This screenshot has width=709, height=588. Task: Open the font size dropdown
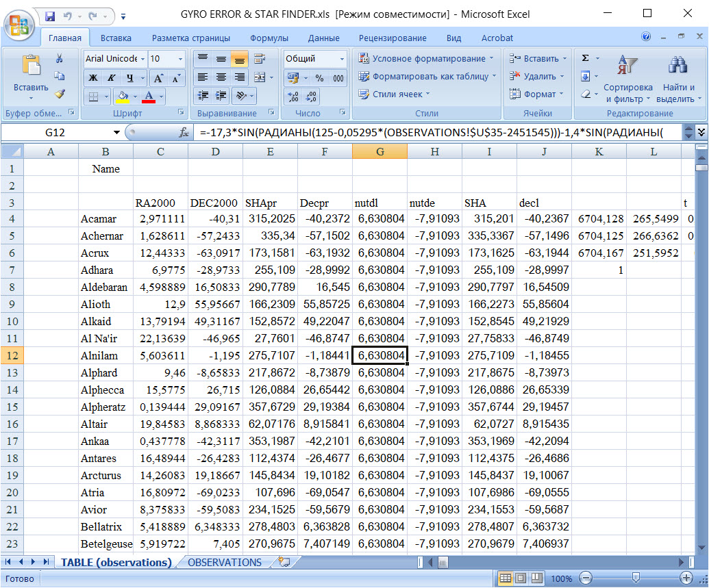[x=180, y=59]
